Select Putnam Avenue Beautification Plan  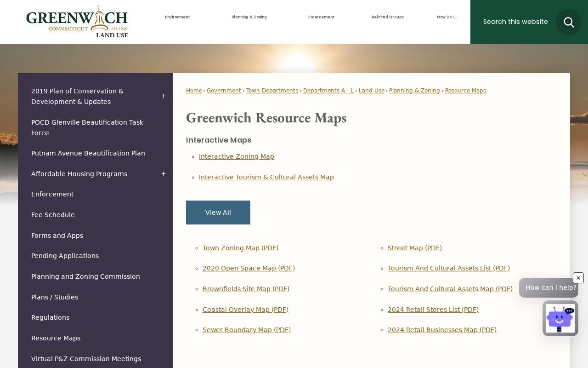coord(95,153)
